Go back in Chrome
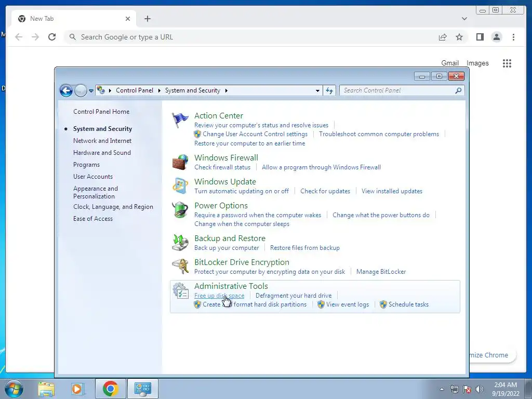Image resolution: width=532 pixels, height=399 pixels. [x=19, y=37]
